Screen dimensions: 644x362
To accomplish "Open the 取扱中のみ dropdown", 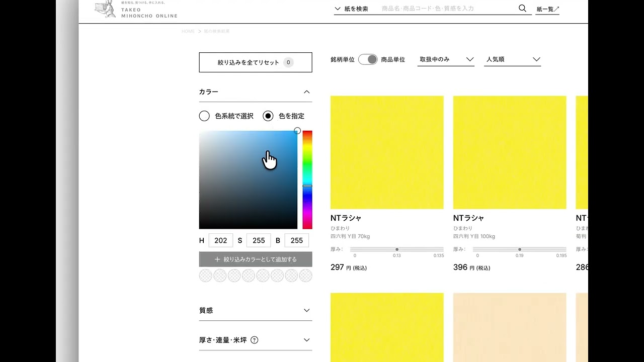I will point(446,59).
